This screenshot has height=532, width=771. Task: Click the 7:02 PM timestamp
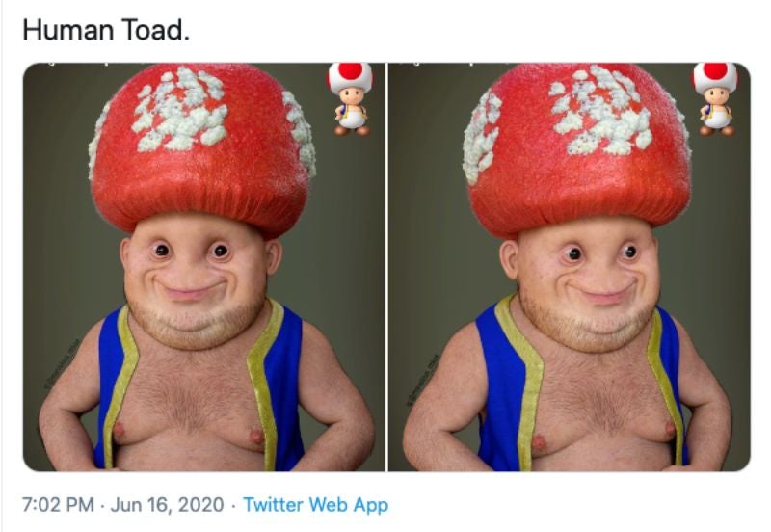tap(57, 504)
